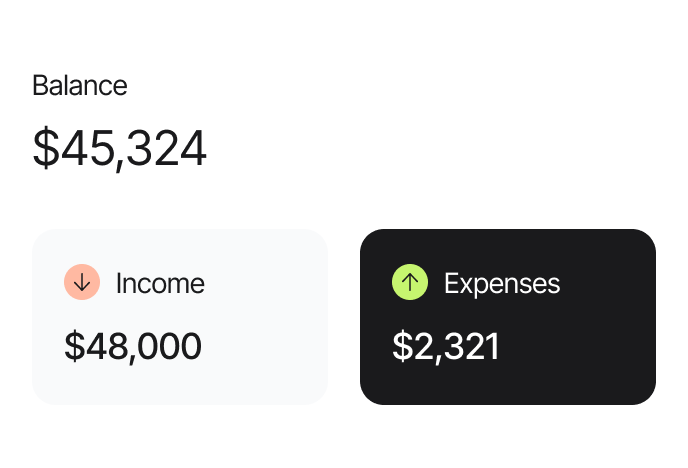688x468 pixels.
Task: Select the orange circular Income badge
Action: coord(83,283)
